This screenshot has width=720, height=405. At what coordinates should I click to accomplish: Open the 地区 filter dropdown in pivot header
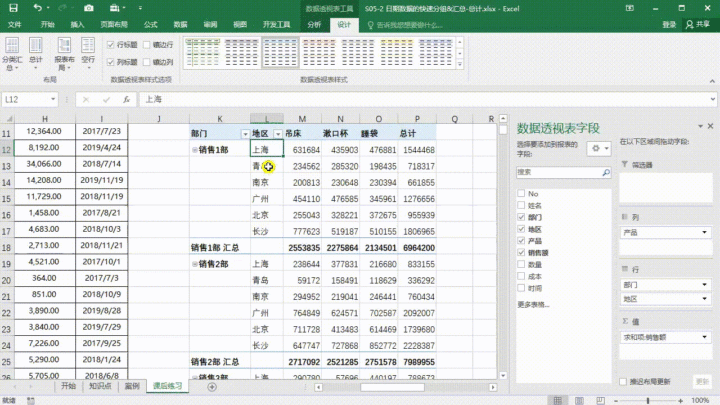pos(277,134)
